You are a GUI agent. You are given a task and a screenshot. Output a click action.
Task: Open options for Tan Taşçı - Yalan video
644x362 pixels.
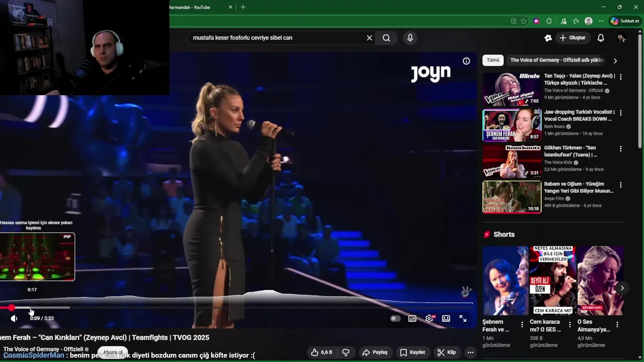click(x=620, y=77)
